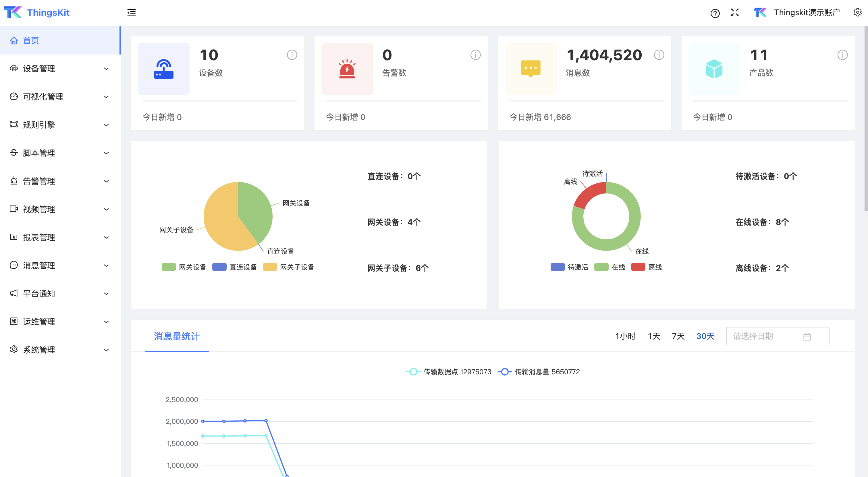Screen dimensions: 868x477
Task: Click the calendar icon in the date picker
Action: [807, 337]
